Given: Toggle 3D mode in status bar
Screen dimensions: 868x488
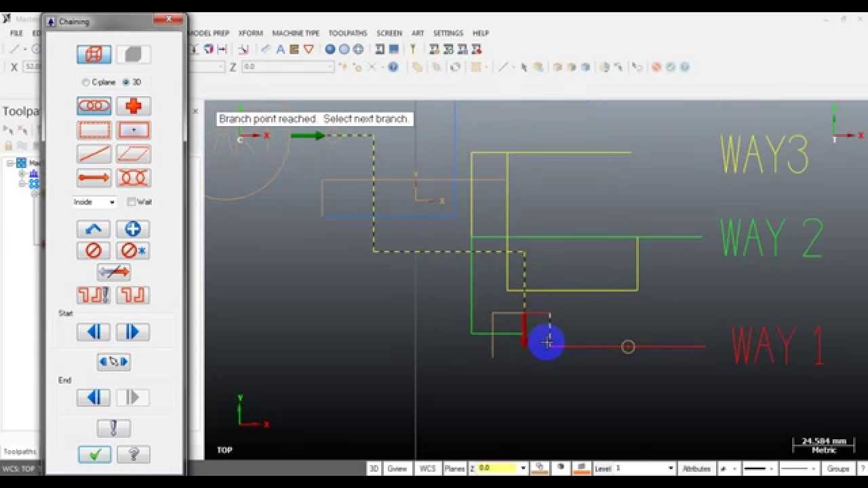Looking at the screenshot, I should (374, 468).
